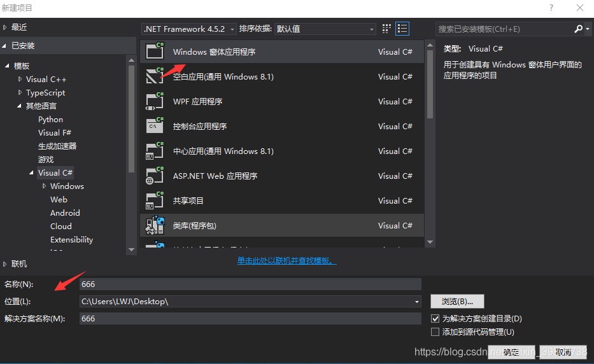
Task: Click the search magnifier icon
Action: [578, 29]
